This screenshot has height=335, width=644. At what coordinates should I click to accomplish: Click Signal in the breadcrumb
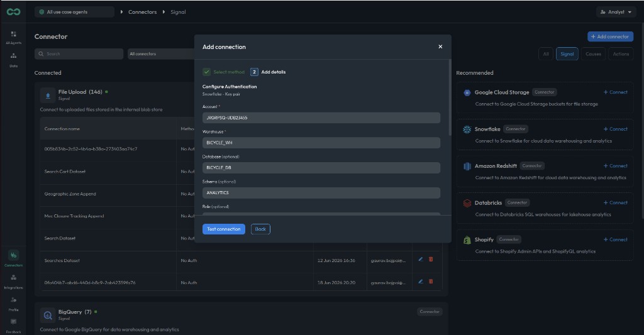[x=178, y=12]
